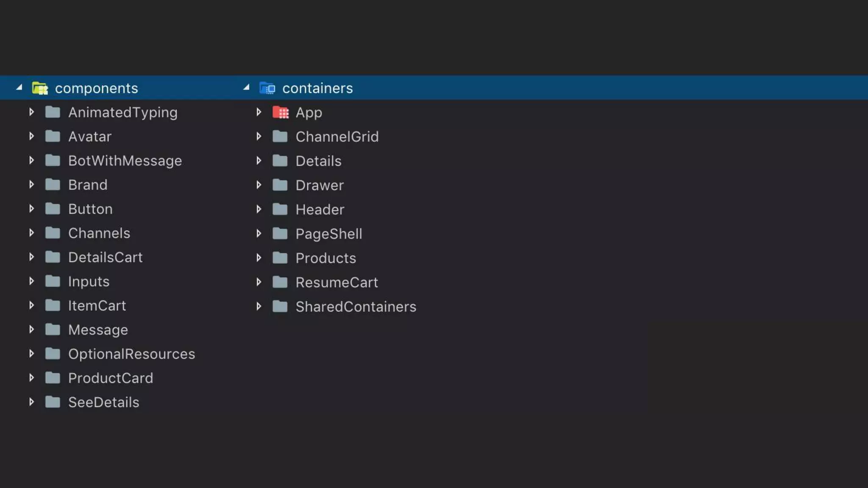Select the OptionalResources folder label
This screenshot has height=488, width=868.
(x=131, y=354)
